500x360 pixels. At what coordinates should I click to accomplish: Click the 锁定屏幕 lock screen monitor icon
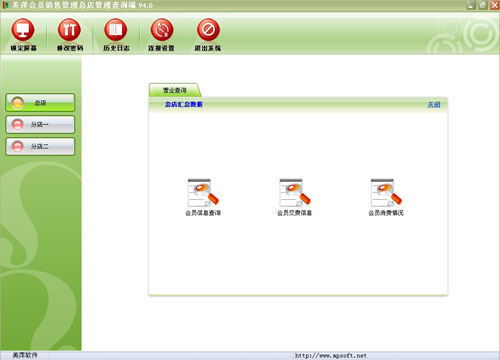coord(23,30)
